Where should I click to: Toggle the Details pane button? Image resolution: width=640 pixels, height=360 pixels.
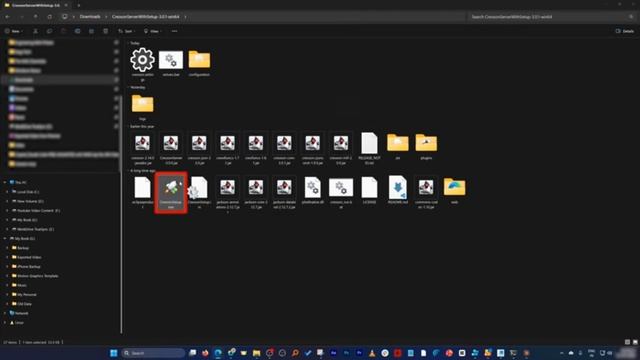(625, 31)
